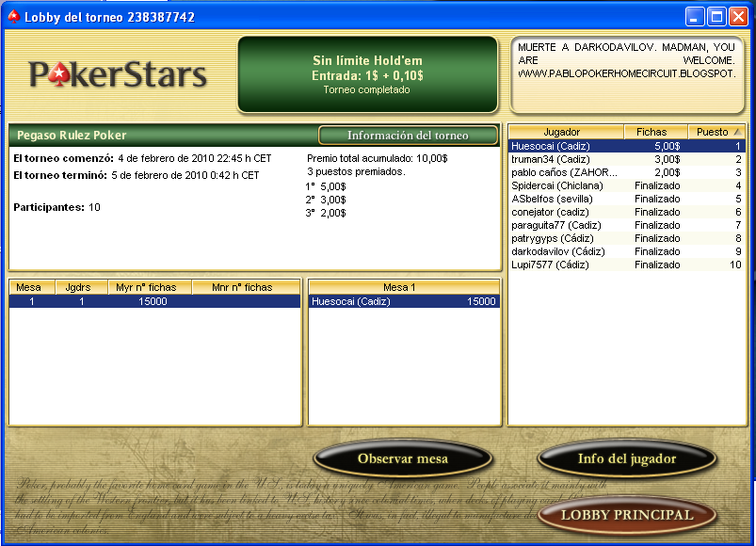Sort players by Puesto column
Image resolution: width=756 pixels, height=546 pixels.
(716, 132)
